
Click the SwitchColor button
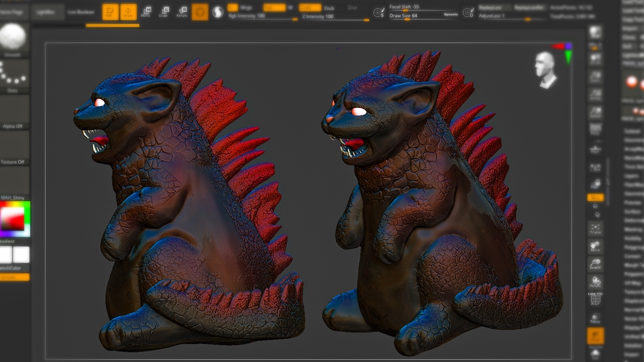click(14, 268)
